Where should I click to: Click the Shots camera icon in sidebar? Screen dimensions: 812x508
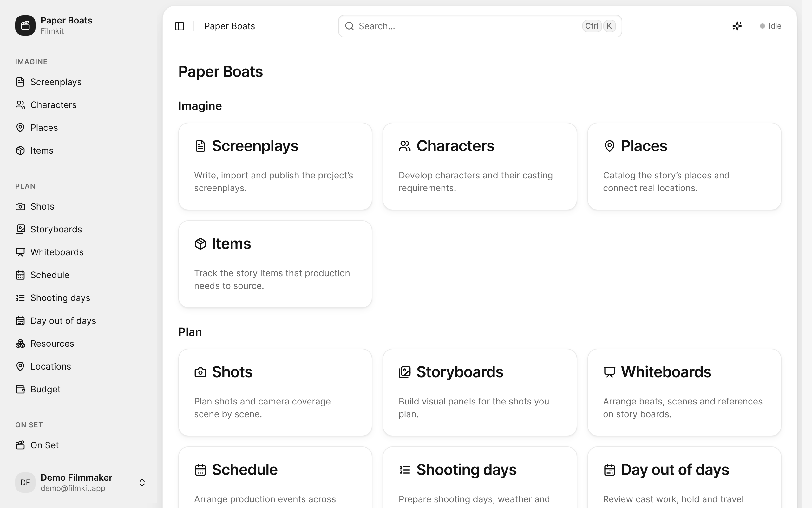[20, 206]
